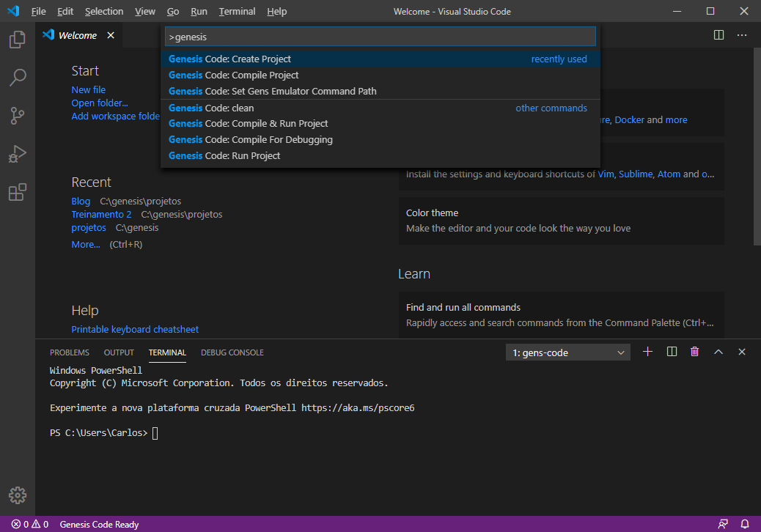Image resolution: width=761 pixels, height=532 pixels.
Task: Click the More... recent link
Action: (86, 245)
